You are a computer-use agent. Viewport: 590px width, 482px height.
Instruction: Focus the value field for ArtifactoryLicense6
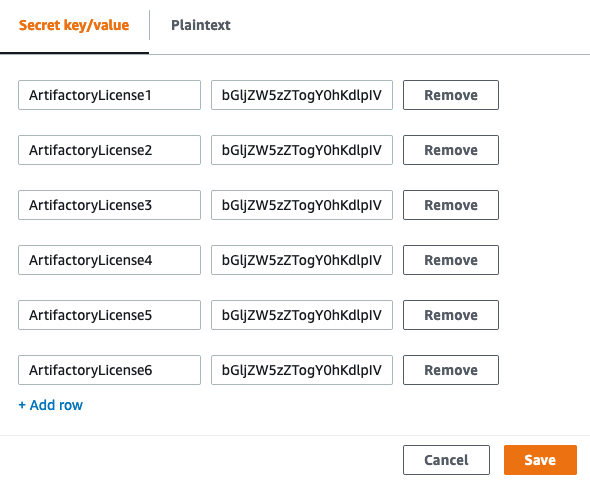302,370
